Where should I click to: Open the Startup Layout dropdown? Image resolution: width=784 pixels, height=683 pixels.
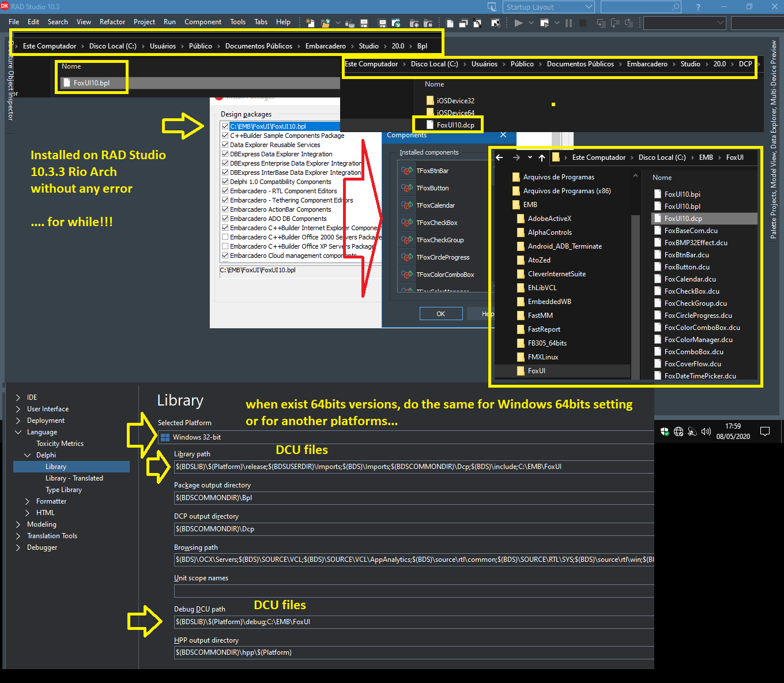click(548, 7)
